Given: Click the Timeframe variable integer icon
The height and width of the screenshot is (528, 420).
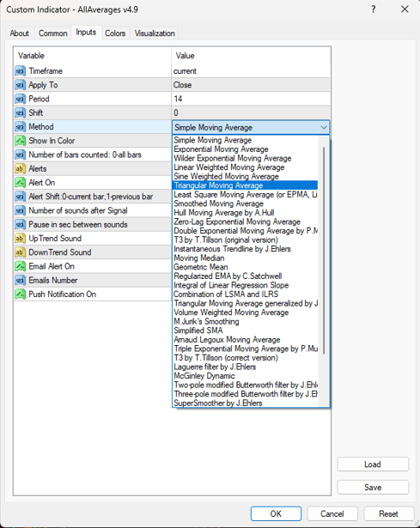Looking at the screenshot, I should pyautogui.click(x=21, y=71).
